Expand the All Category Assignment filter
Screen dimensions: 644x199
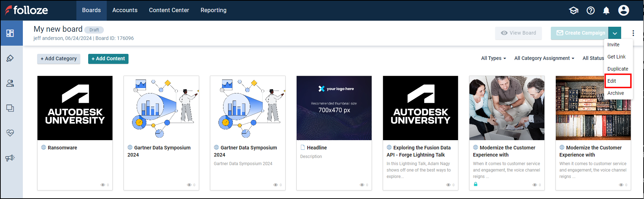pos(544,58)
